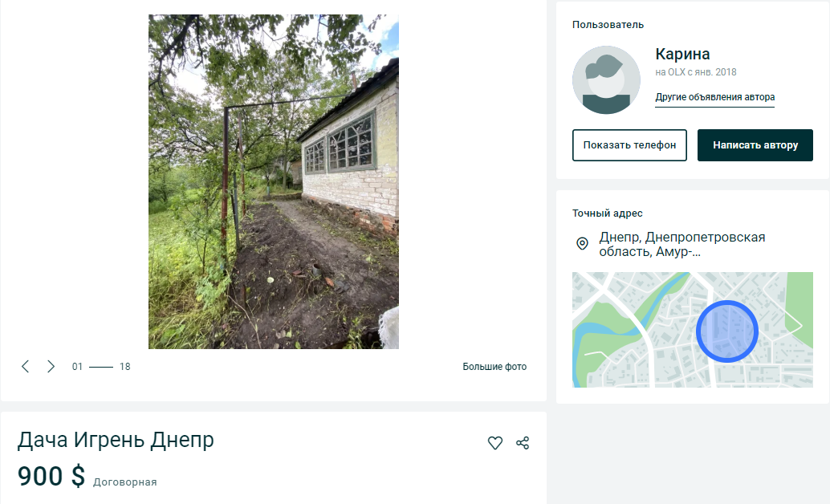
Task: Click the share listing icon
Action: [523, 442]
